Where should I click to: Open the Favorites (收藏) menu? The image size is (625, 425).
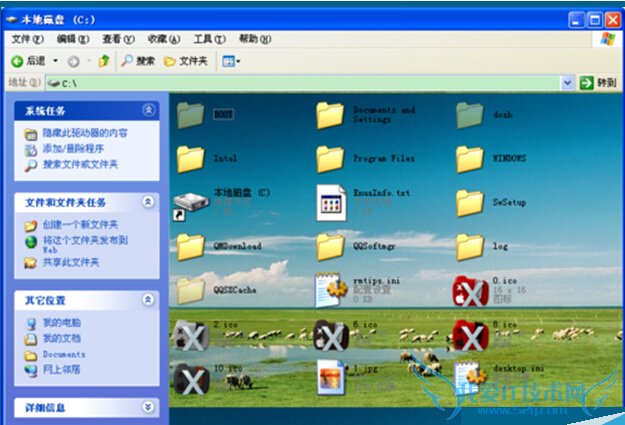[164, 39]
